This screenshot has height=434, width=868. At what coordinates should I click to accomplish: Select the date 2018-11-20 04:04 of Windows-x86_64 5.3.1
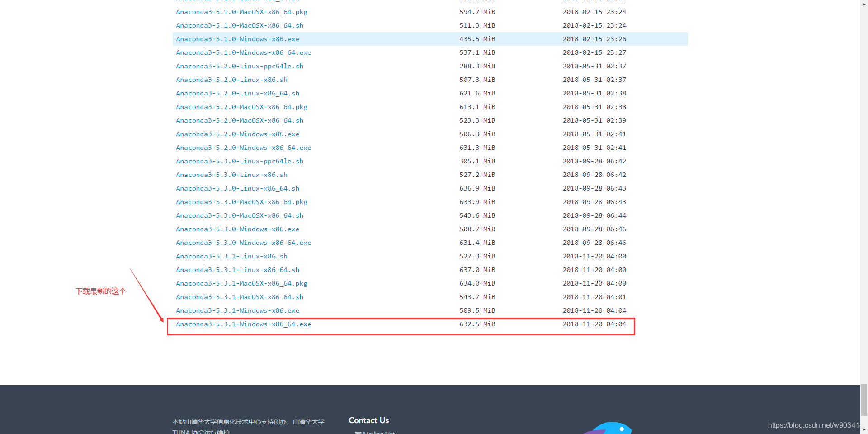pyautogui.click(x=594, y=324)
